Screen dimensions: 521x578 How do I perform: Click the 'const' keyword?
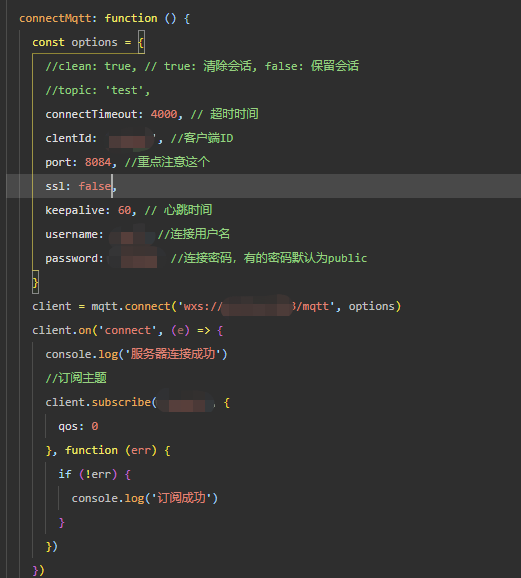point(48,42)
